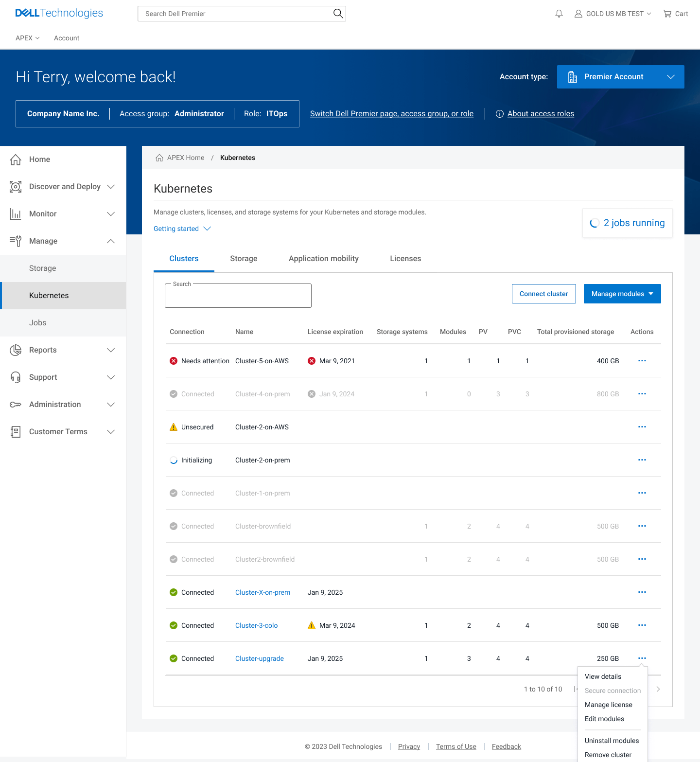This screenshot has height=762, width=700.
Task: Expand the Monitor section chevron
Action: (111, 214)
